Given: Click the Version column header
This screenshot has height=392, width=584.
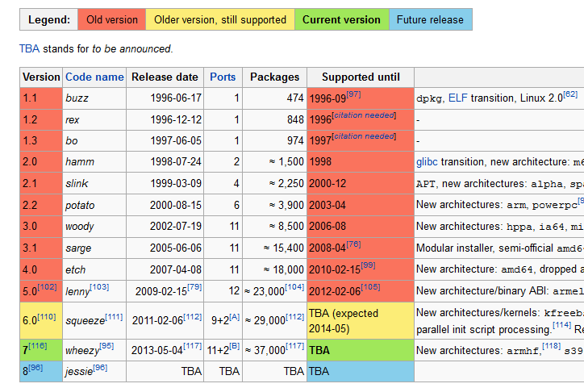Looking at the screenshot, I should (x=41, y=77).
